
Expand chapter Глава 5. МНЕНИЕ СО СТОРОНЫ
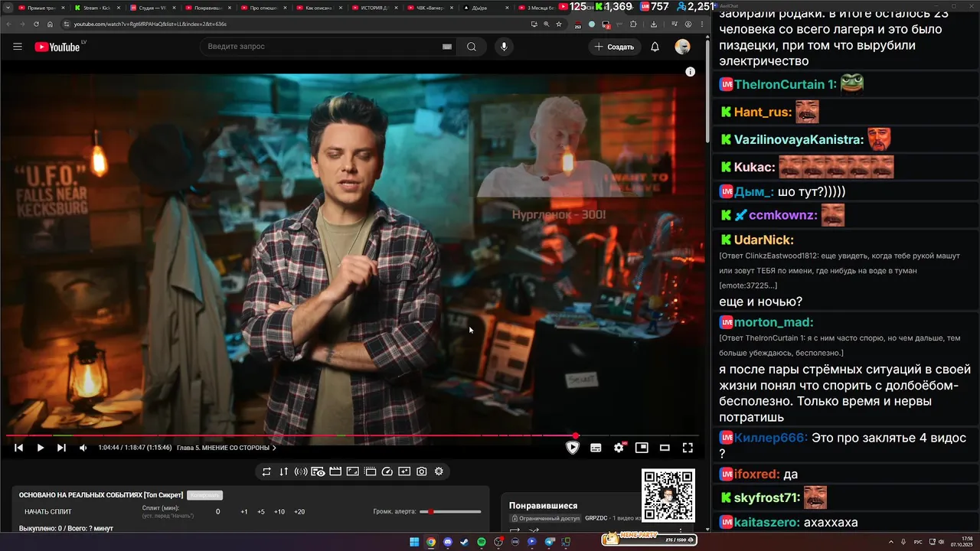coord(227,448)
